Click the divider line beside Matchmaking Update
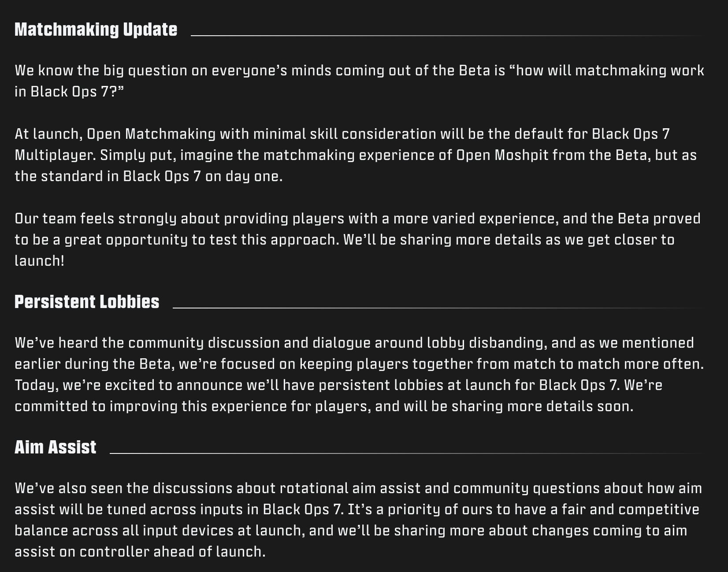 [x=445, y=36]
